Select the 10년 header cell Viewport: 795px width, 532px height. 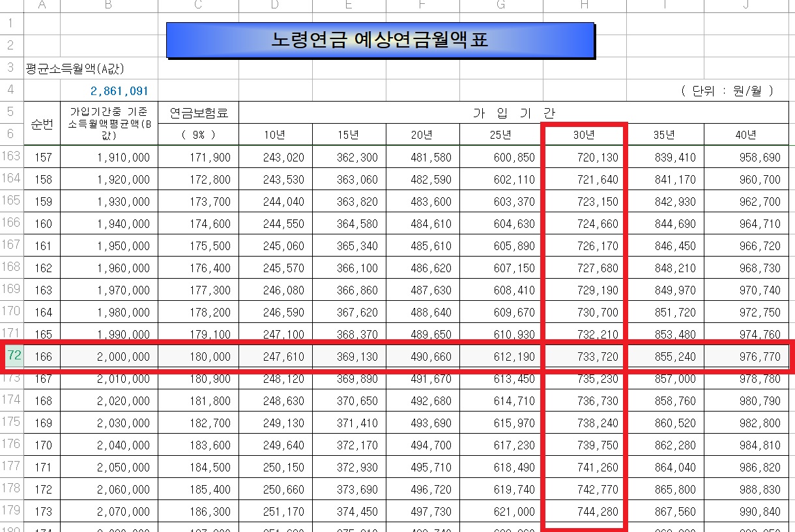276,134
